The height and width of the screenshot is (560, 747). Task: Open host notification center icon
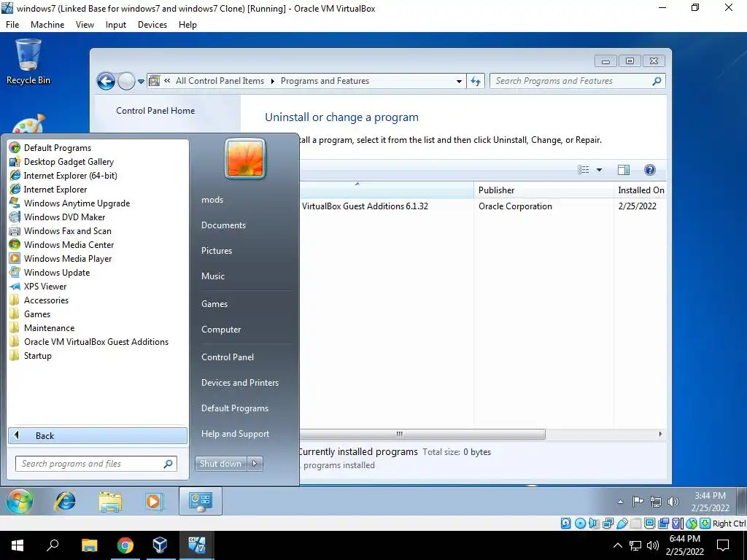tap(723, 545)
